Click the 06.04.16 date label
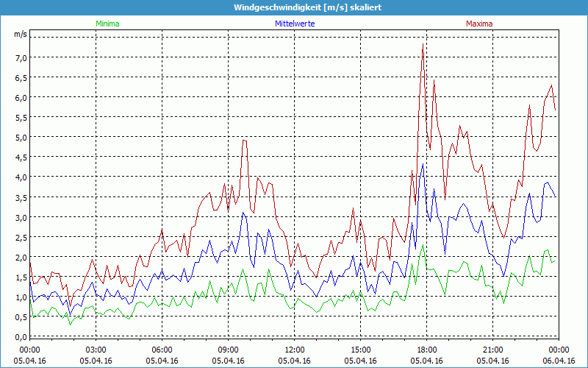588x368 pixels. click(559, 361)
